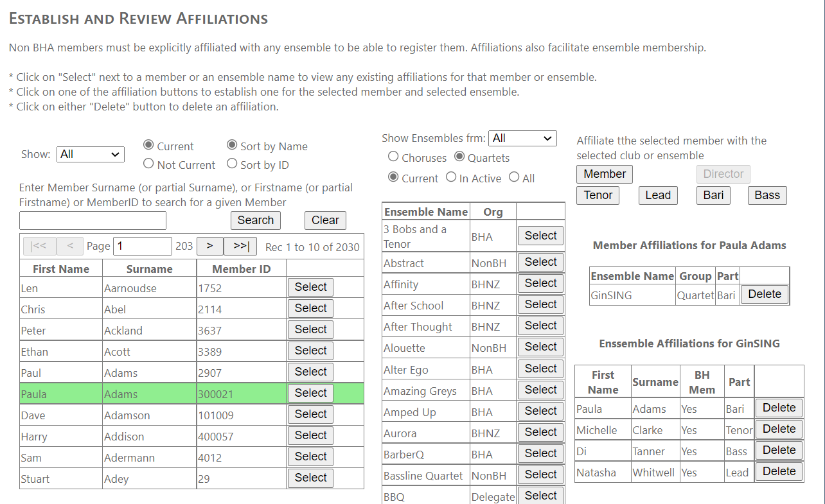Go to the next page of members
The height and width of the screenshot is (504, 825).
coord(209,247)
